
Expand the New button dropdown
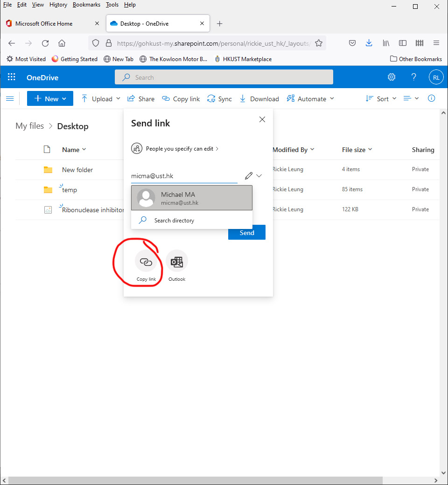point(50,98)
